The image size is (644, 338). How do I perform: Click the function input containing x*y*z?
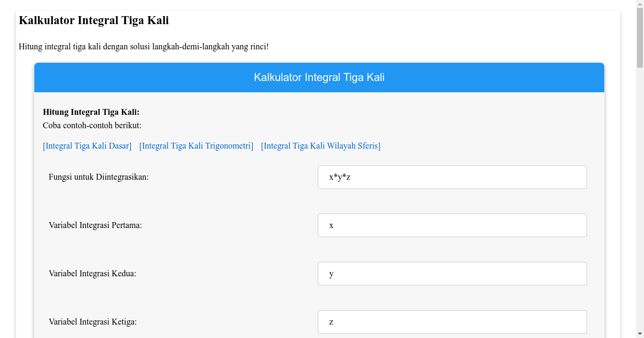(452, 177)
